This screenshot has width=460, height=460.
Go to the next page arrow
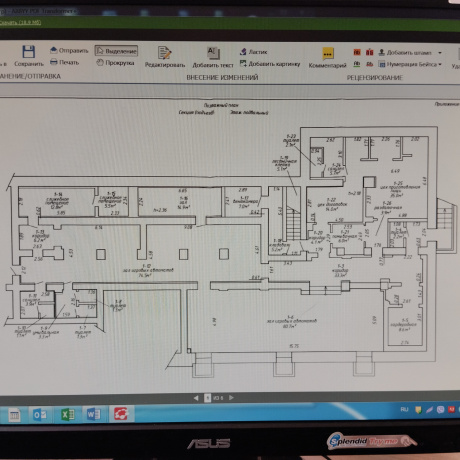pyautogui.click(x=231, y=397)
